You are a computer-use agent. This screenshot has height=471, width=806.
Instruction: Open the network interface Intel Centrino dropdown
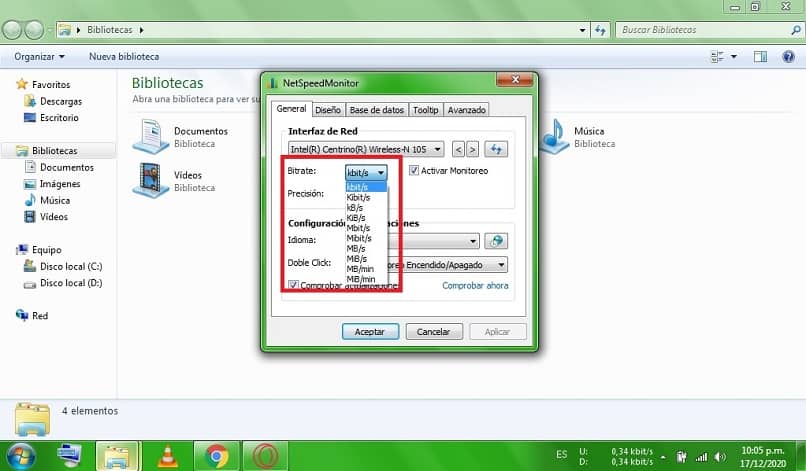(365, 149)
